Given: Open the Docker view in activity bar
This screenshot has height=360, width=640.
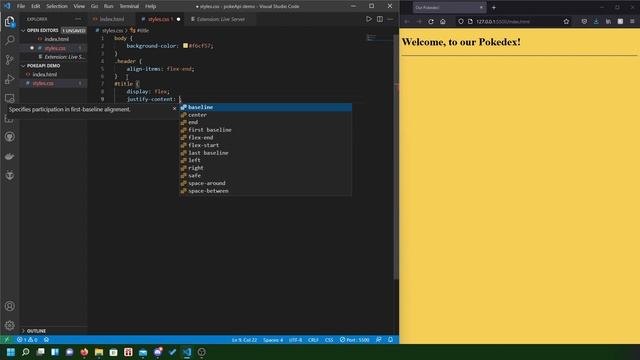Looking at the screenshot, I should pyautogui.click(x=9, y=156).
